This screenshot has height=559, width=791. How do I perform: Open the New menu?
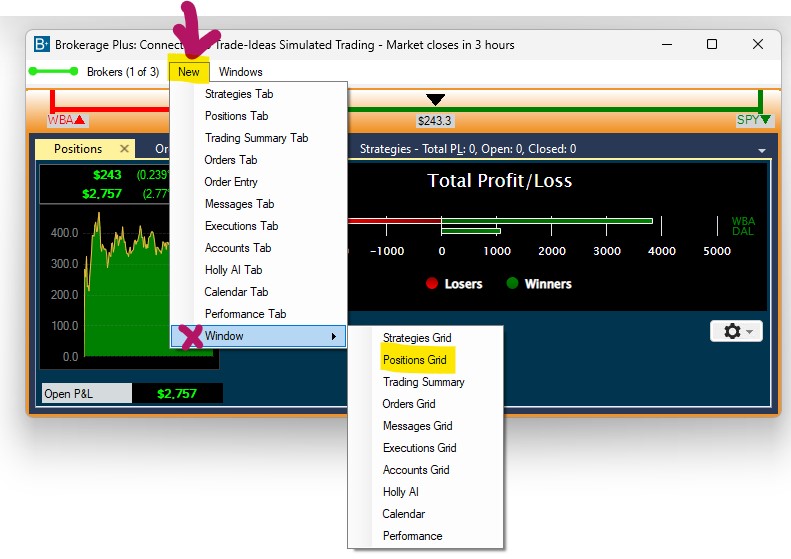click(x=189, y=72)
